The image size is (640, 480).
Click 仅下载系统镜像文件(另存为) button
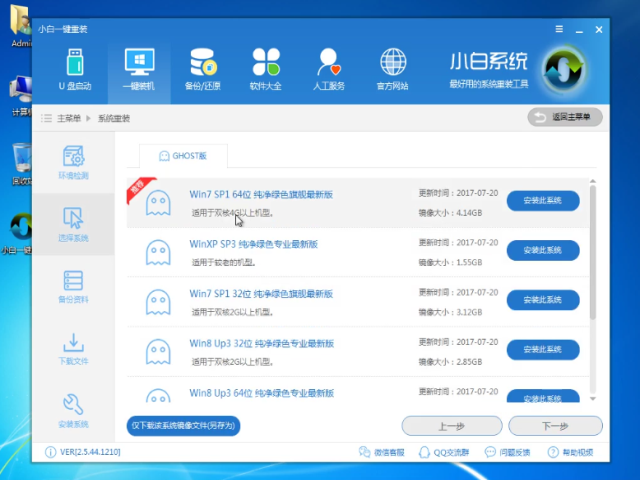tap(184, 425)
